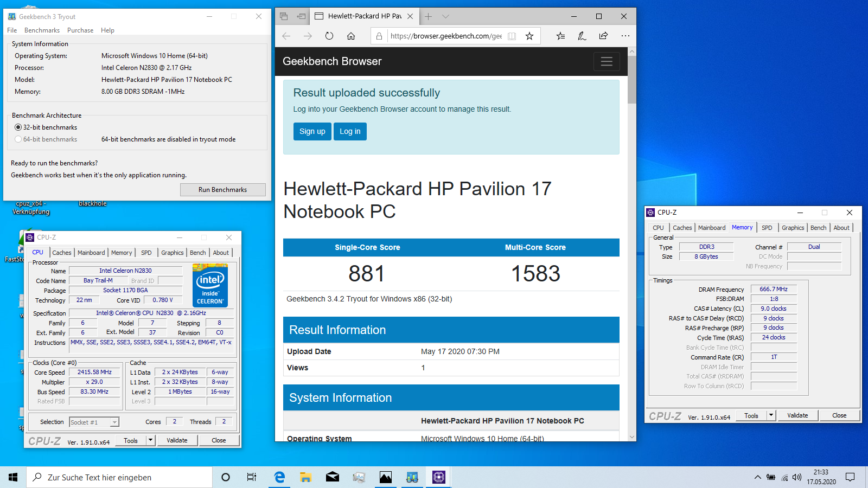
Task: Click Validate in the CPU-Z CPU window
Action: pos(177,440)
